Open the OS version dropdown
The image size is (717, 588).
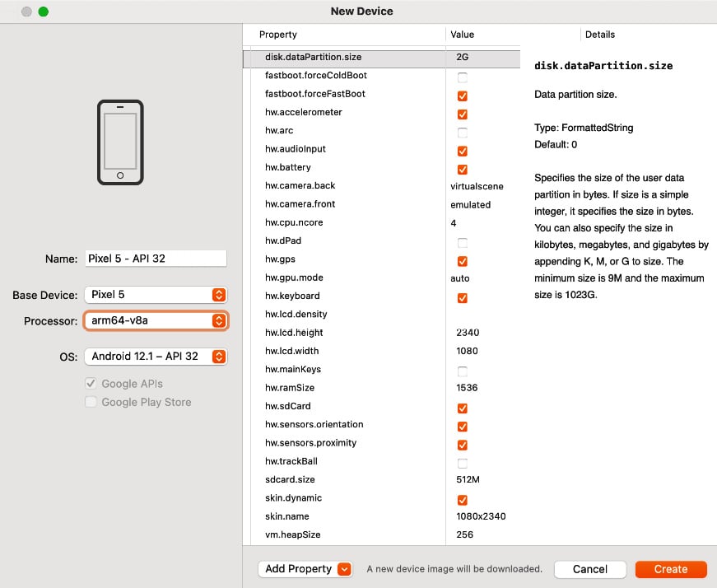[x=156, y=357]
